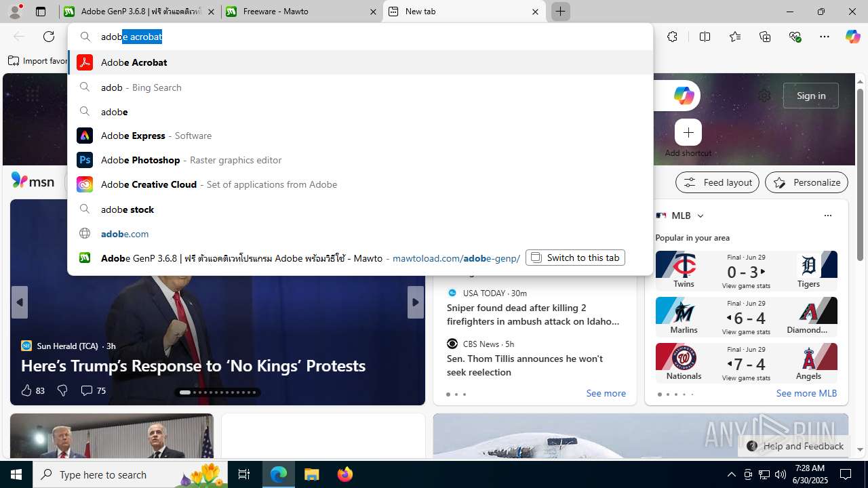
Task: Show hidden system tray icons
Action: click(731, 474)
